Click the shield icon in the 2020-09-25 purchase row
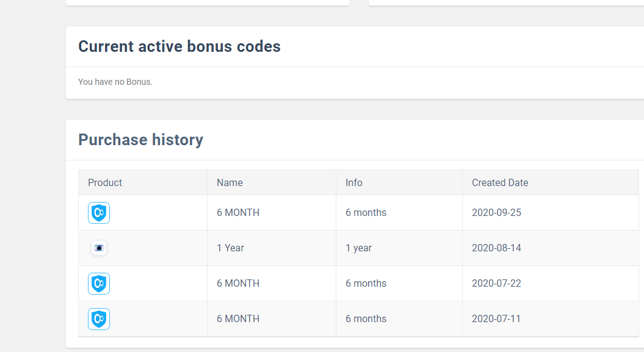This screenshot has width=644, height=352. click(99, 213)
